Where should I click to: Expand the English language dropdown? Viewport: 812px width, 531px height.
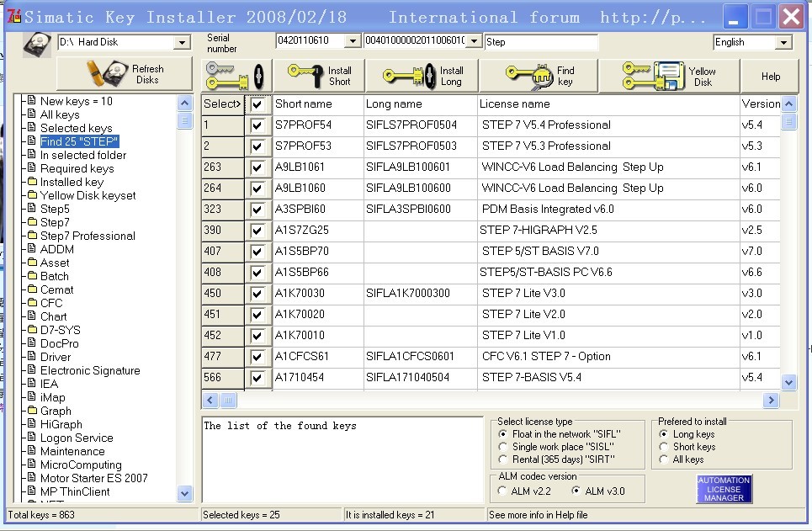coord(783,42)
